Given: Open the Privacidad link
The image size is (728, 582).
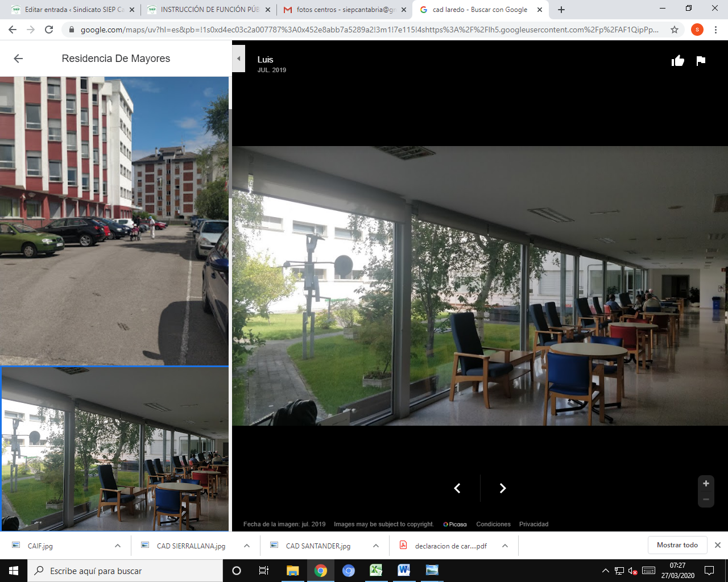Looking at the screenshot, I should point(533,524).
